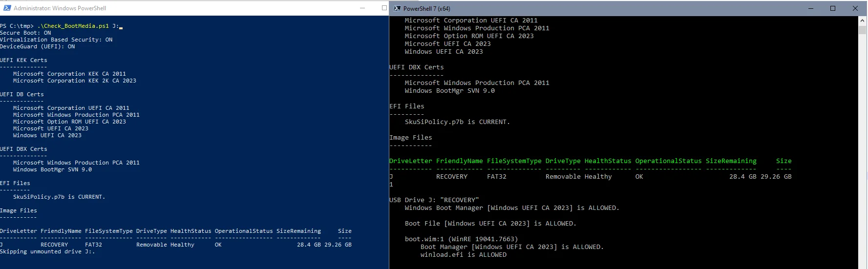868x269 pixels.
Task: Click the 'UEFI DB Certs' heading in left window
Action: 22,94
